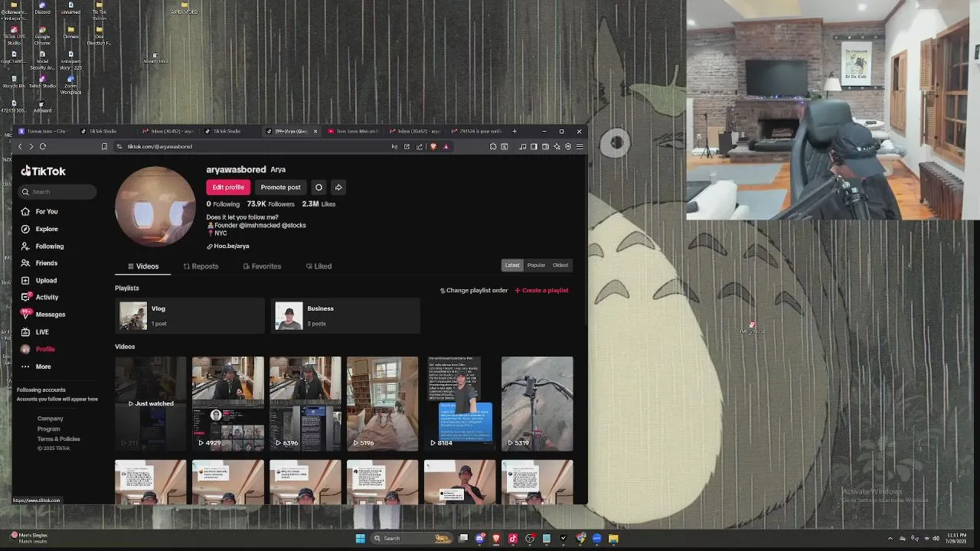980x551 pixels.
Task: Click the share profile arrow icon
Action: [338, 187]
